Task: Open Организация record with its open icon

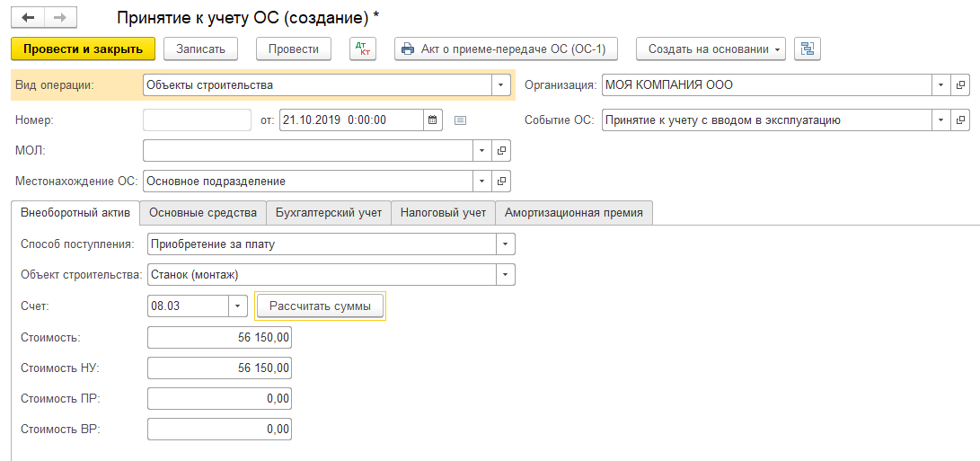Action: coord(960,85)
